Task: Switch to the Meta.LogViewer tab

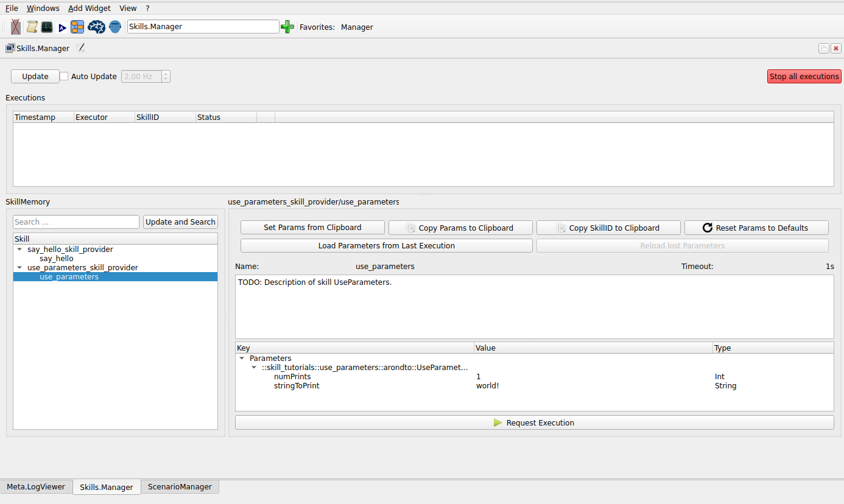Action: pos(35,486)
